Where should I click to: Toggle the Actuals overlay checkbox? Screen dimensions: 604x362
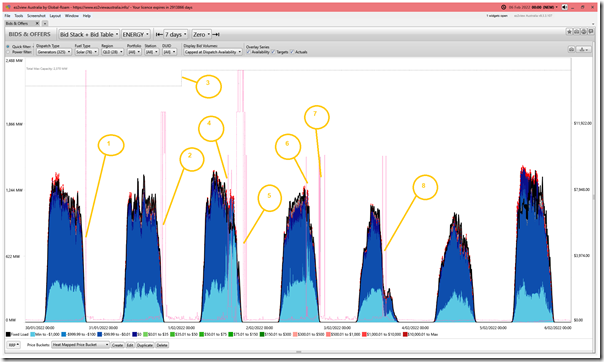(292, 52)
